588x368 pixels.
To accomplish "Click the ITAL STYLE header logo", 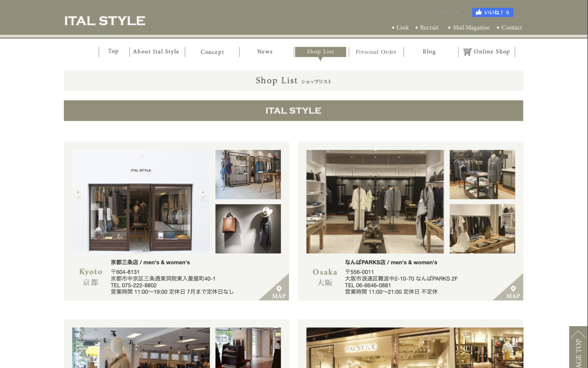I will pyautogui.click(x=105, y=21).
